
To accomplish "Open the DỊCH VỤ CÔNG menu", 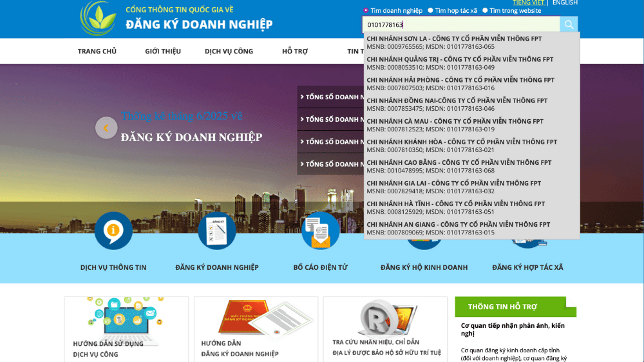I will pyautogui.click(x=229, y=51).
